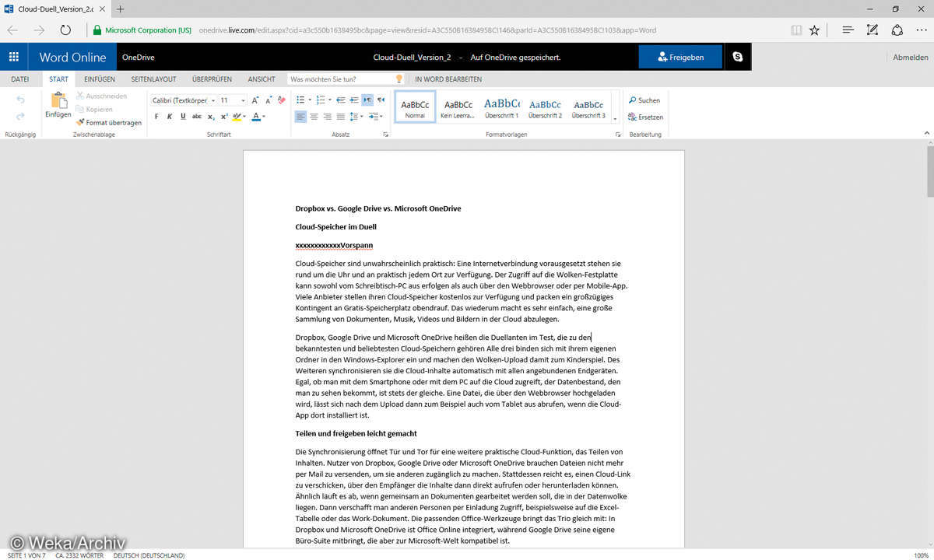Screen dimensions: 934x560
Task: Right align the paragraph
Action: pos(327,117)
